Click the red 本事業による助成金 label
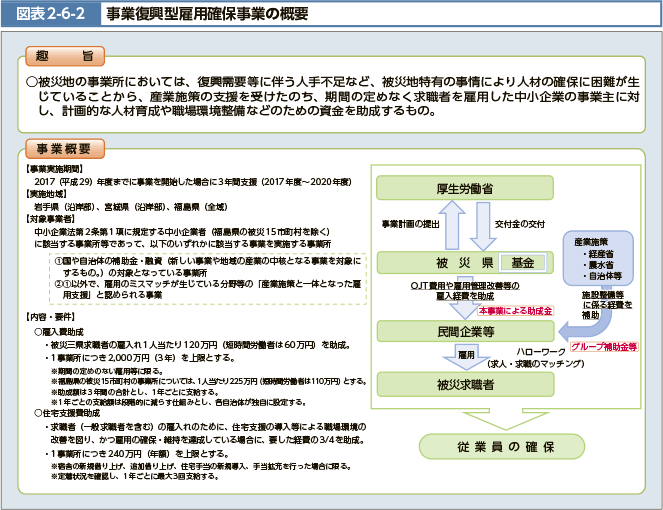This screenshot has width=663, height=510. click(516, 311)
